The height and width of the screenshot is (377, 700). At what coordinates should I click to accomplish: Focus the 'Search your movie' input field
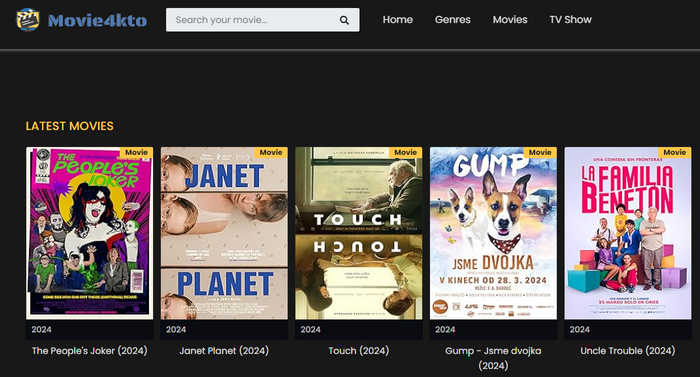[262, 20]
